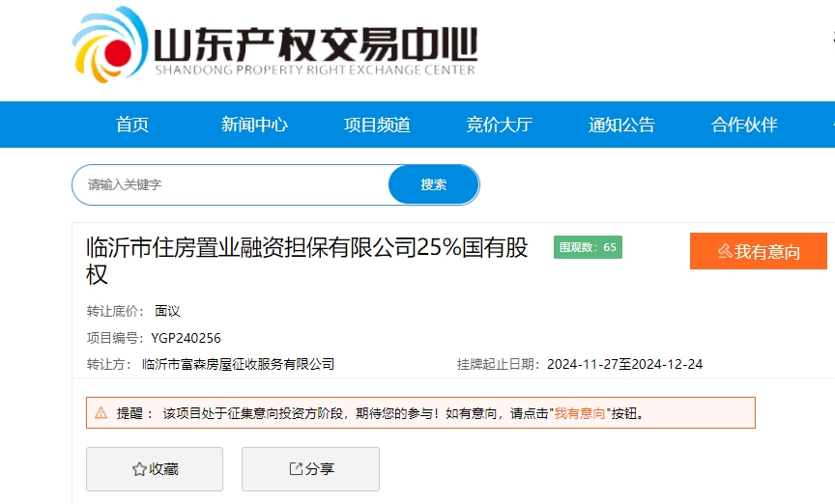The width and height of the screenshot is (835, 504).
Task: Visit the 合作伙伴 nav item
Action: tap(744, 125)
